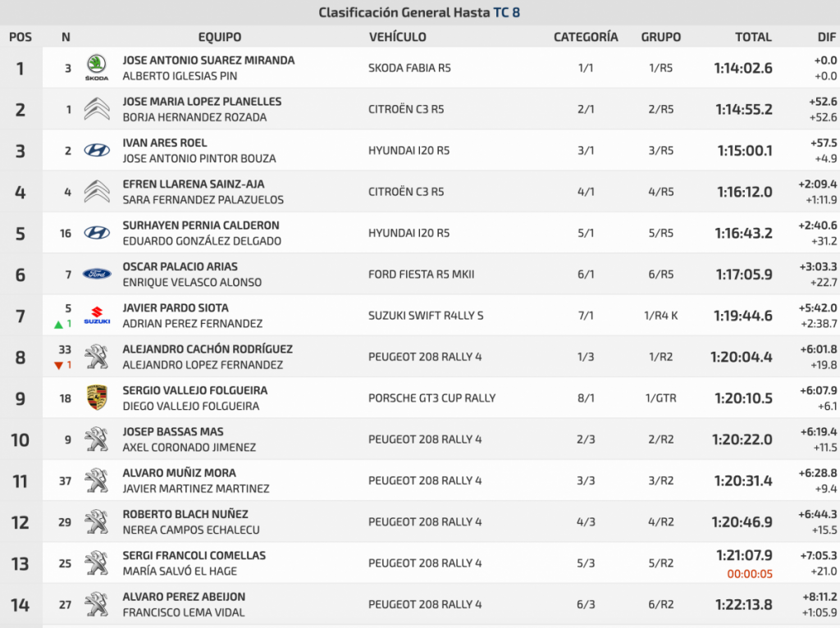This screenshot has width=840, height=628.
Task: Click the Suzuki logo beside Javier Pardo Siota
Action: 97,315
